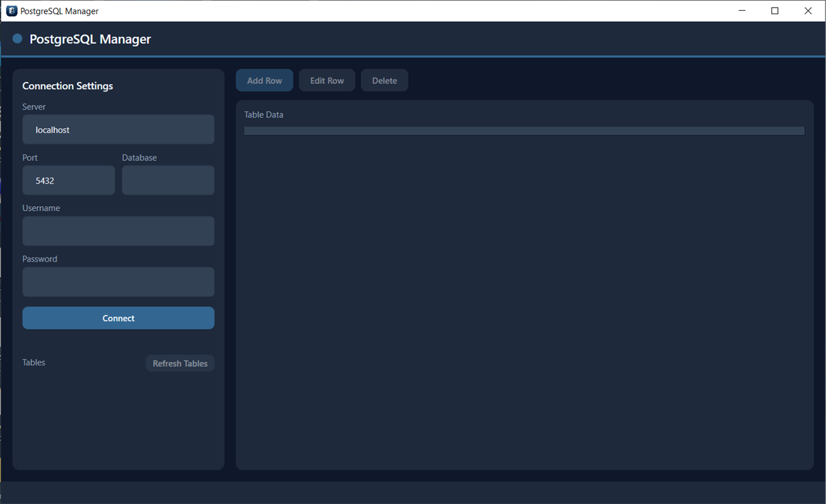Screen dimensions: 826x504
Task: Maximize the PostgreSQL Manager window
Action: click(x=775, y=11)
